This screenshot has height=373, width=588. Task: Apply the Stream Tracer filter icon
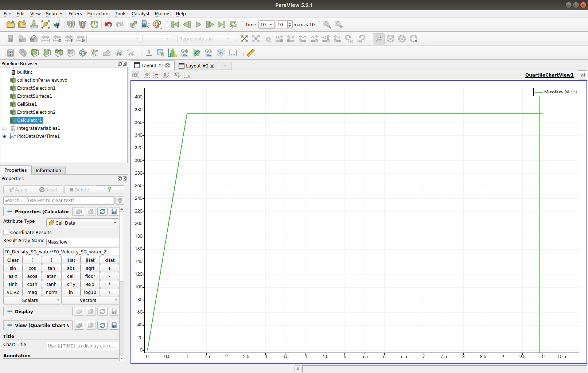pos(95,53)
